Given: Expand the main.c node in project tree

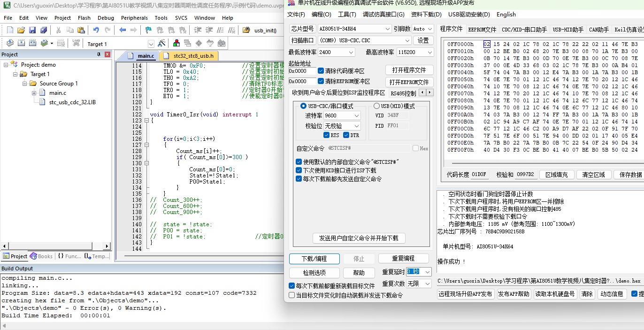Looking at the screenshot, I should coord(34,93).
